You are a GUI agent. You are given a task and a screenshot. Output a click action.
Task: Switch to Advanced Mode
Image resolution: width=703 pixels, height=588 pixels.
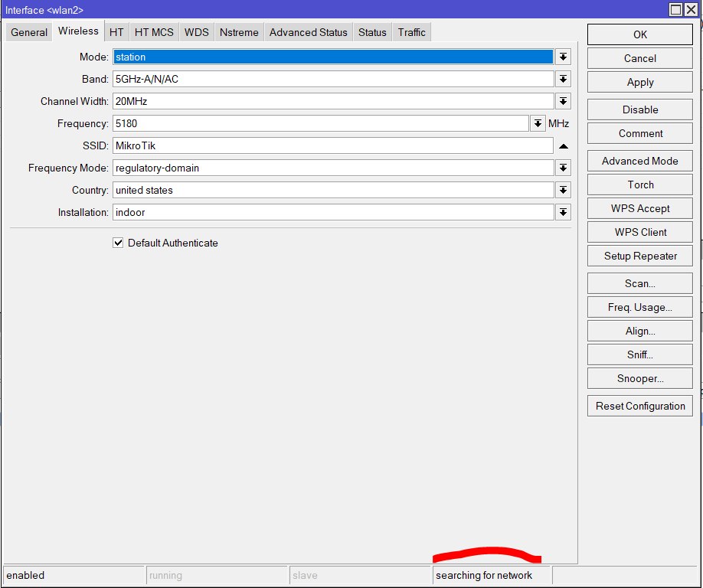639,161
